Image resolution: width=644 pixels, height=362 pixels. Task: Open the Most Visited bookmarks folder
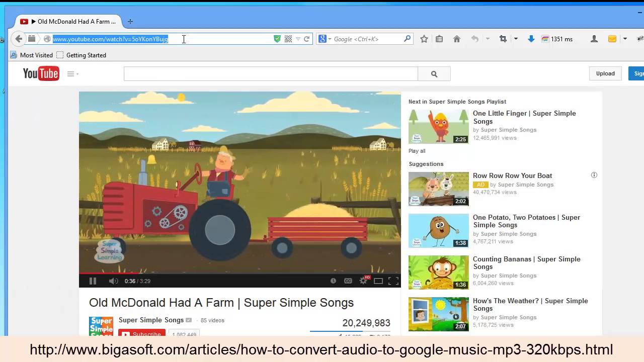31,55
